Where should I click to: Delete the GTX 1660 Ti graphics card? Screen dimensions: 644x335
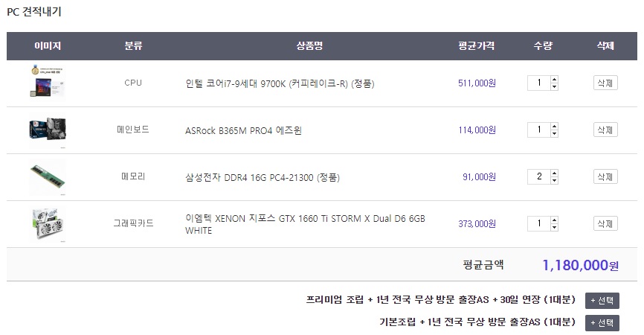[605, 223]
